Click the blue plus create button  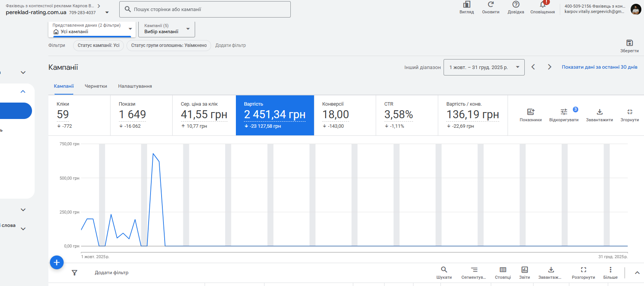pyautogui.click(x=57, y=262)
